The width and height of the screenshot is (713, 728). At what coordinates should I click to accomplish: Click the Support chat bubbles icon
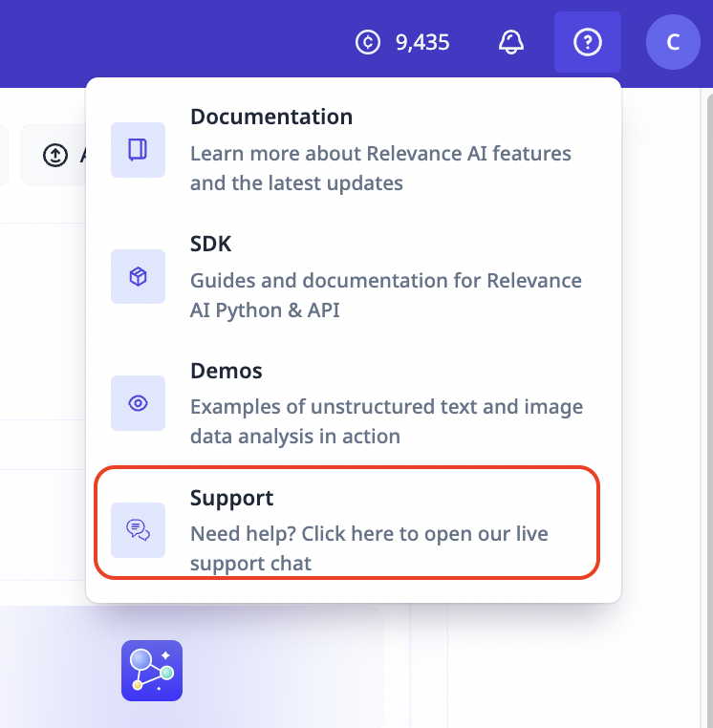point(138,529)
